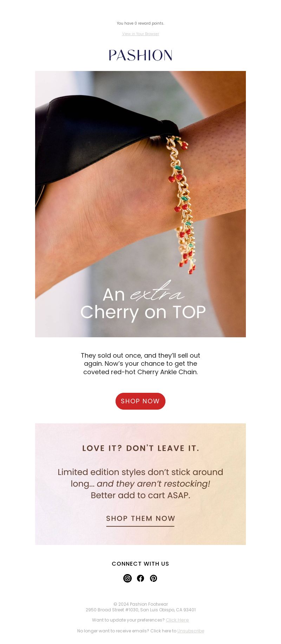Click the LOVE IT? DON'T LEAVE IT. heading
Screen dimensions: 281x644
click(x=140, y=448)
